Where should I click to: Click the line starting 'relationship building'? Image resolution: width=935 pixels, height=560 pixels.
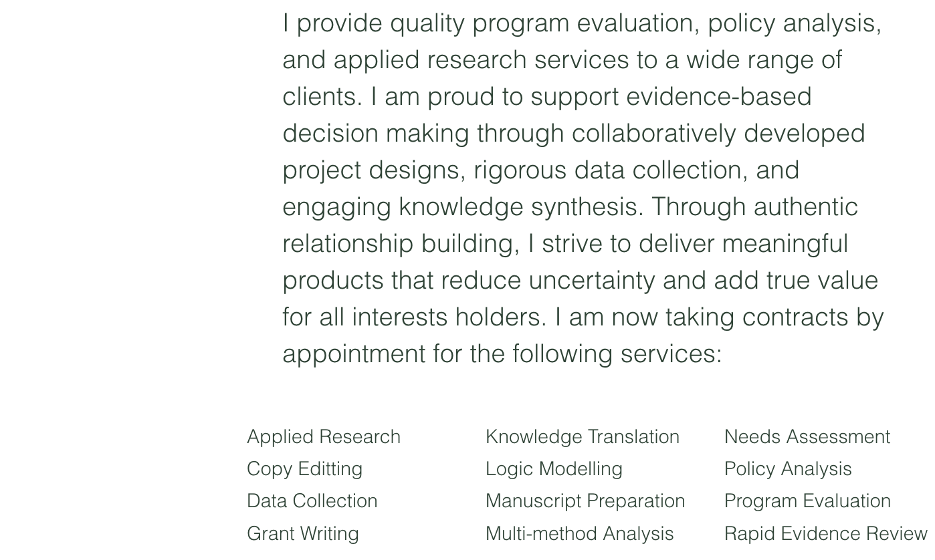pyautogui.click(x=565, y=244)
